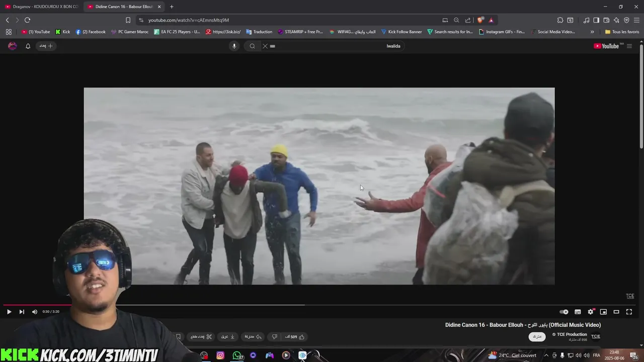Open EA FC 25 Players bookmark
The width and height of the screenshot is (644, 362).
[x=177, y=32]
